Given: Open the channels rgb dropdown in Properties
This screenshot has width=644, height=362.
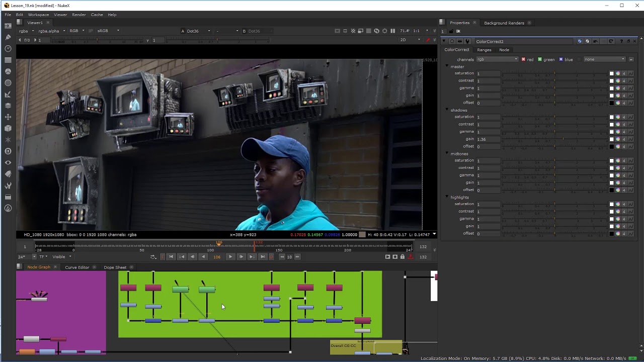Looking at the screenshot, I should click(x=497, y=59).
